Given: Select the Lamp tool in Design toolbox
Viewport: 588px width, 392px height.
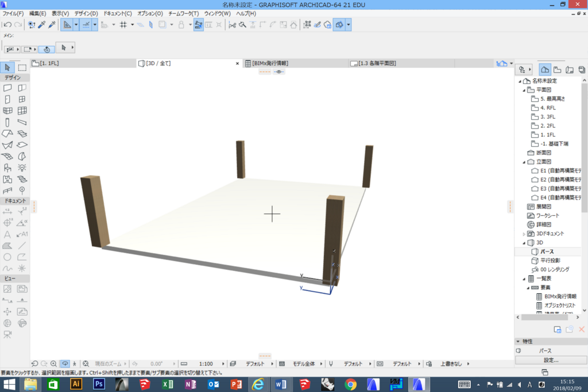Looking at the screenshot, I should [22, 168].
